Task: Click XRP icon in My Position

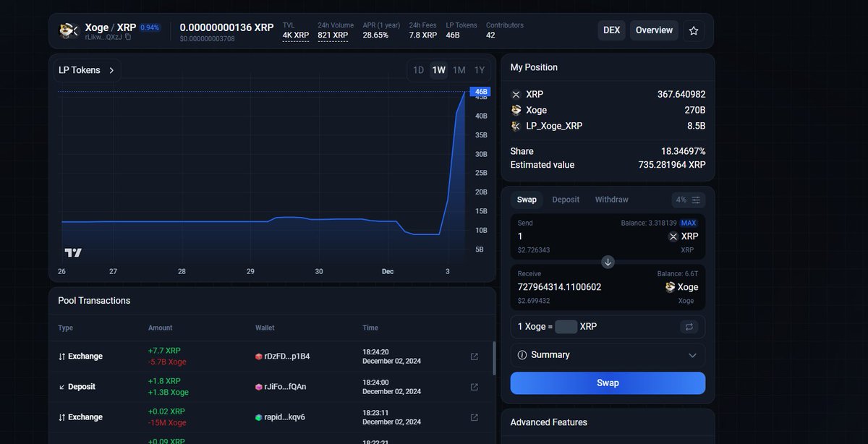Action: click(516, 95)
